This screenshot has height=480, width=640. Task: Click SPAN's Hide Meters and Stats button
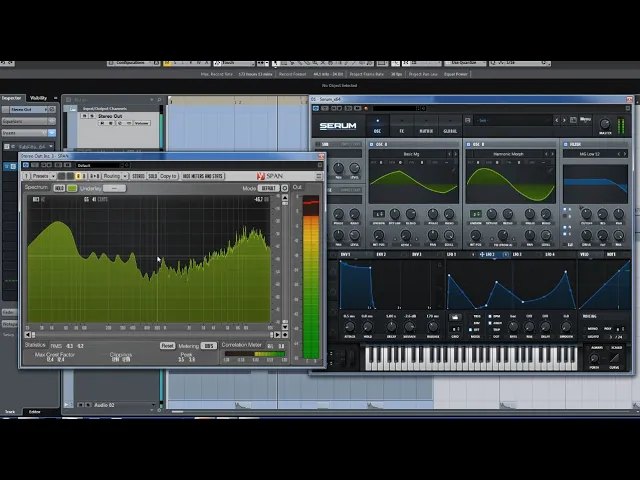203,176
